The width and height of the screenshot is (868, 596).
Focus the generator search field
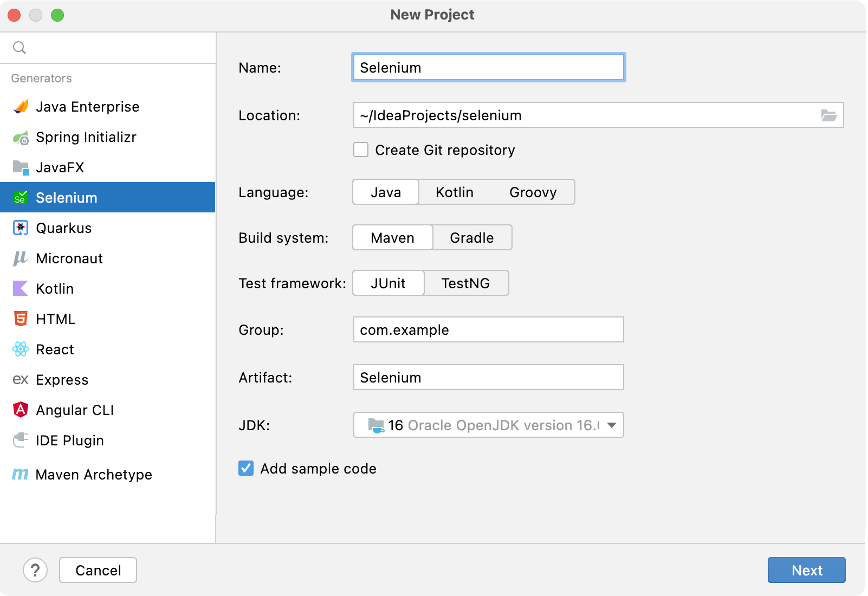click(x=108, y=48)
